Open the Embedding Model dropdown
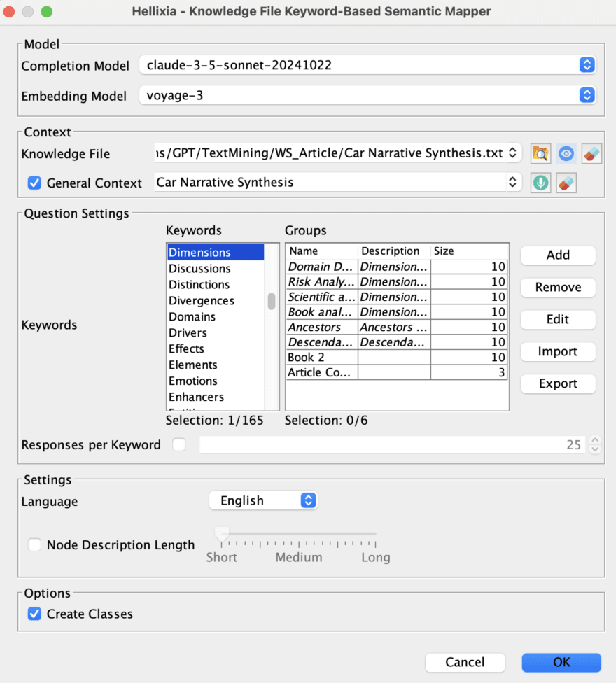The width and height of the screenshot is (616, 683). coord(587,95)
